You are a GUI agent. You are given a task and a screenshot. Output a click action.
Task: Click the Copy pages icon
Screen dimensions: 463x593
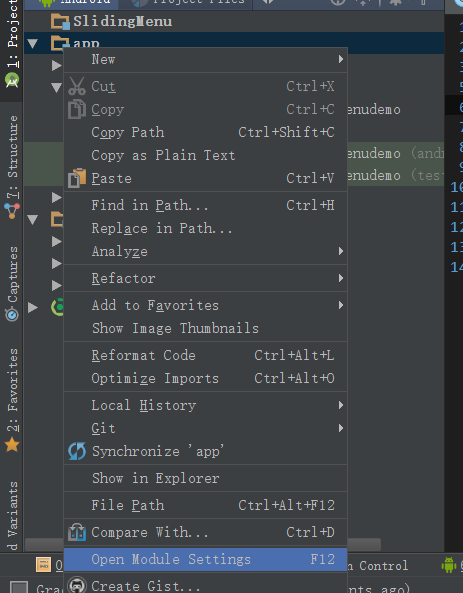[x=77, y=109]
